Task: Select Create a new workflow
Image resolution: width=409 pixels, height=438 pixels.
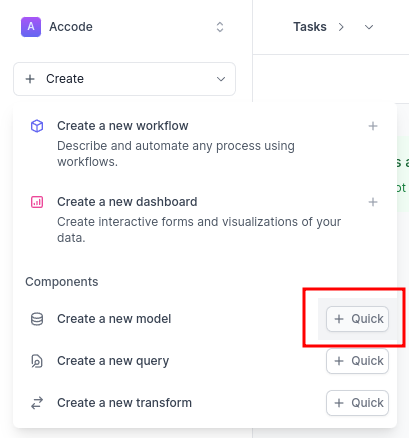Action: [123, 126]
